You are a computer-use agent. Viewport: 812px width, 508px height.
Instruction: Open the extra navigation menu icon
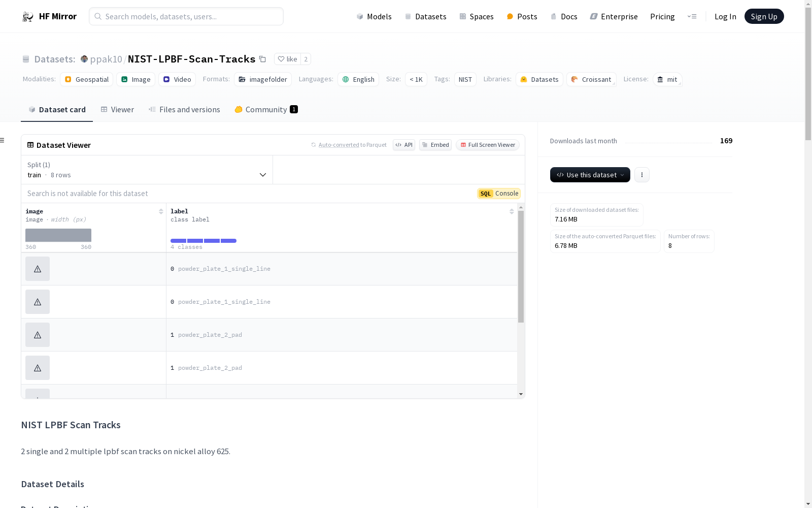coord(692,16)
